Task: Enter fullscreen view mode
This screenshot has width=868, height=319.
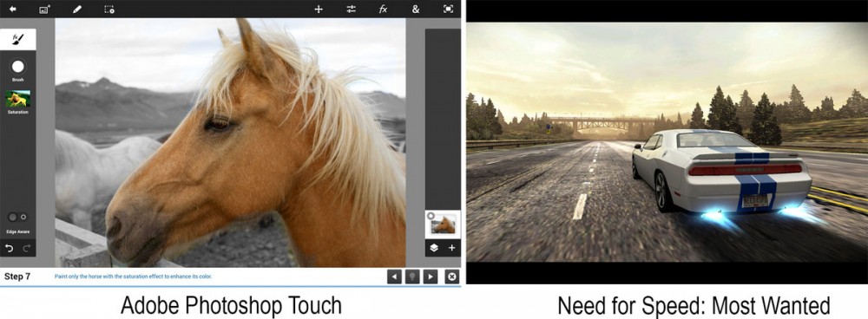Action: [448, 9]
